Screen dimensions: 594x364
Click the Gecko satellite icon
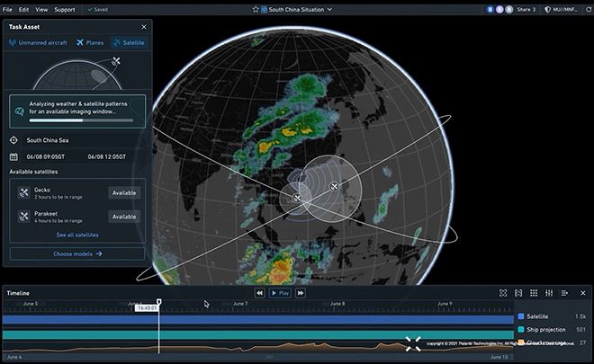(23, 193)
